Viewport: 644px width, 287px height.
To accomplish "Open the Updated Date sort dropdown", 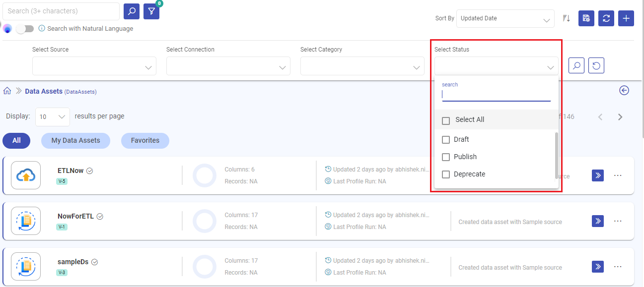I will (x=505, y=18).
